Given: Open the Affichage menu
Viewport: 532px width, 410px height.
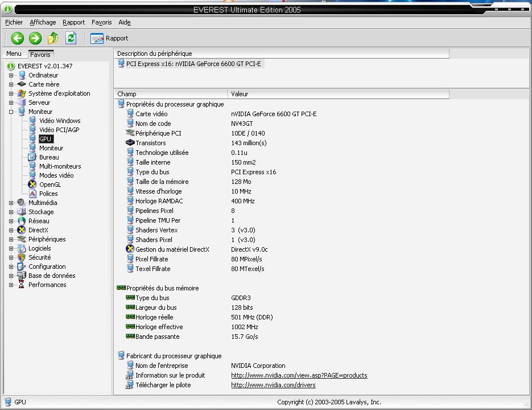Looking at the screenshot, I should click(43, 22).
